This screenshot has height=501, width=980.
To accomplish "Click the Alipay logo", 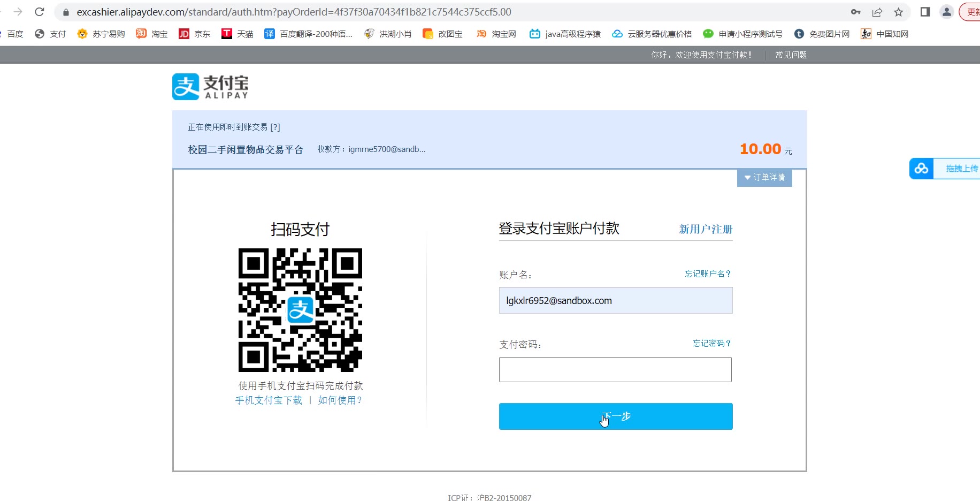I will [210, 87].
